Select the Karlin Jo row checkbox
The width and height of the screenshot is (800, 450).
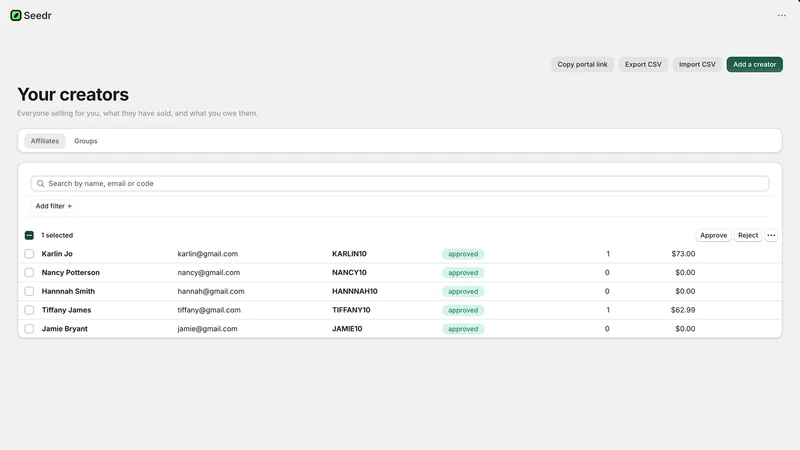[x=29, y=254]
